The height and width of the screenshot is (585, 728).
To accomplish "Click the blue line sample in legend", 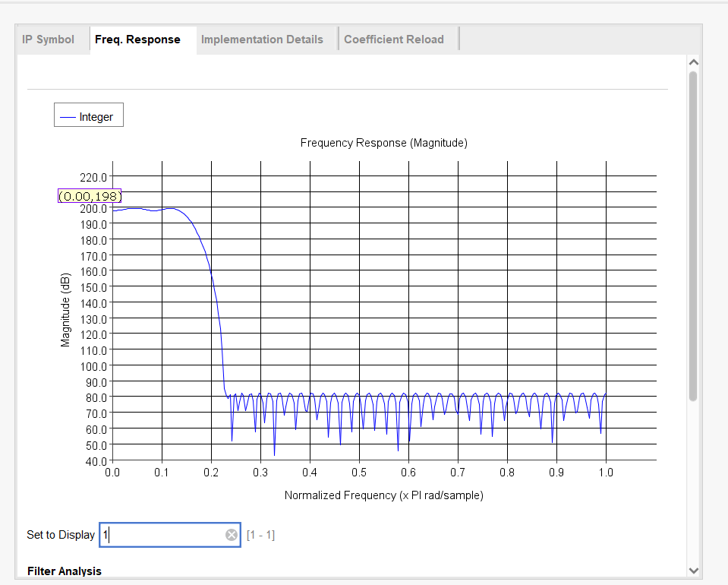I will 68,117.
